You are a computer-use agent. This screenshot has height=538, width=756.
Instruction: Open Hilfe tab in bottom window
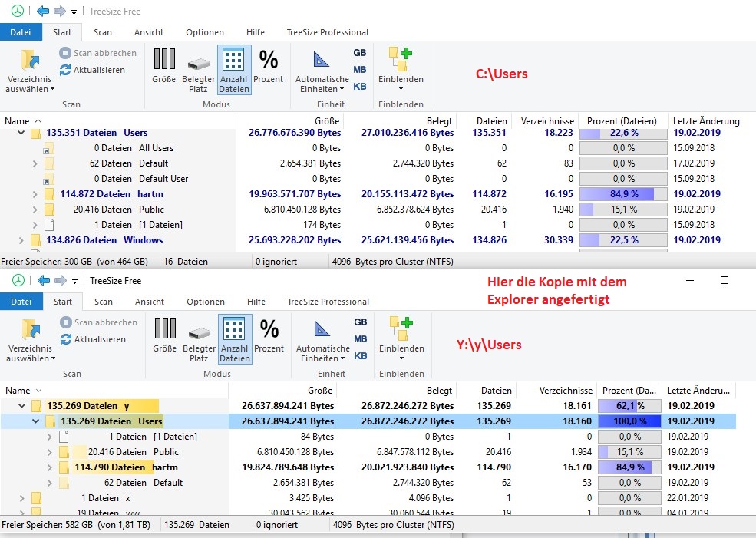pyautogui.click(x=256, y=302)
